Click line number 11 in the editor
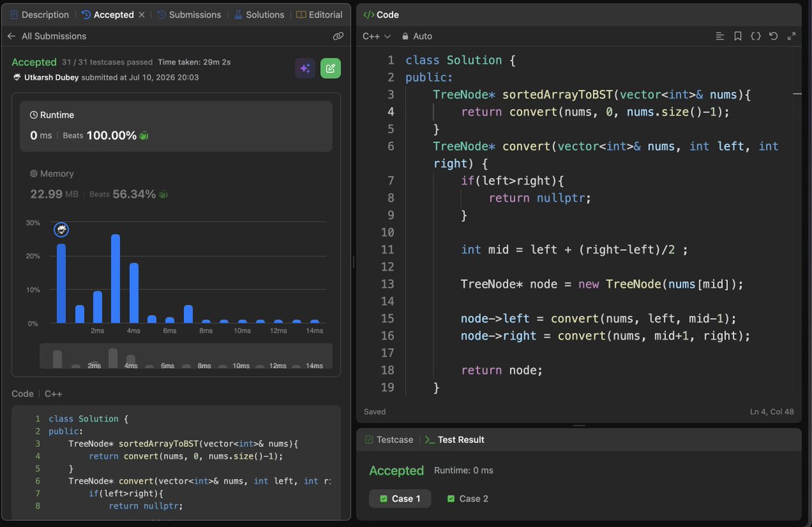812x527 pixels. 387,250
